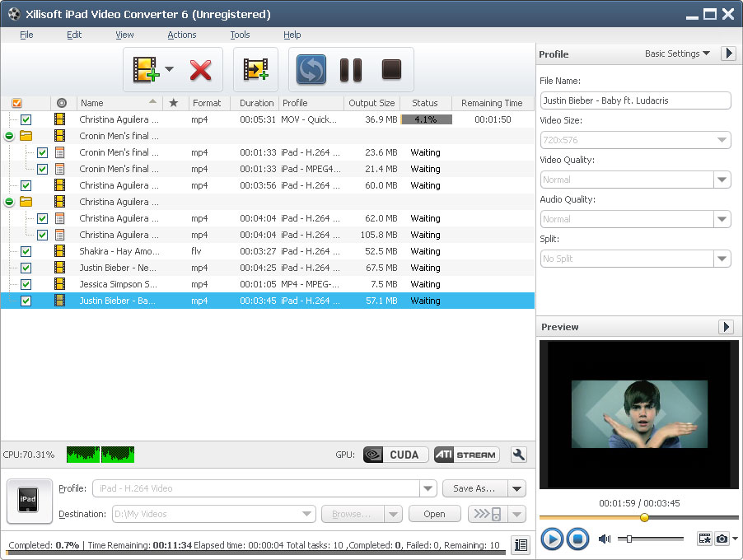
Task: Uncheck the Justin Bieber - Ba... file
Action: click(x=26, y=301)
